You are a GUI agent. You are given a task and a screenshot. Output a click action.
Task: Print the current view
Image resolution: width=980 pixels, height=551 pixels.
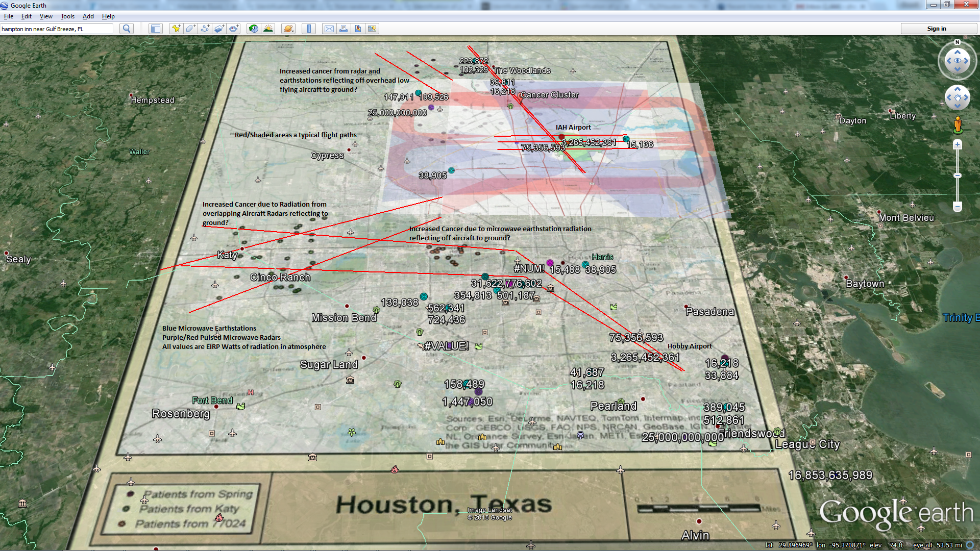click(x=344, y=29)
